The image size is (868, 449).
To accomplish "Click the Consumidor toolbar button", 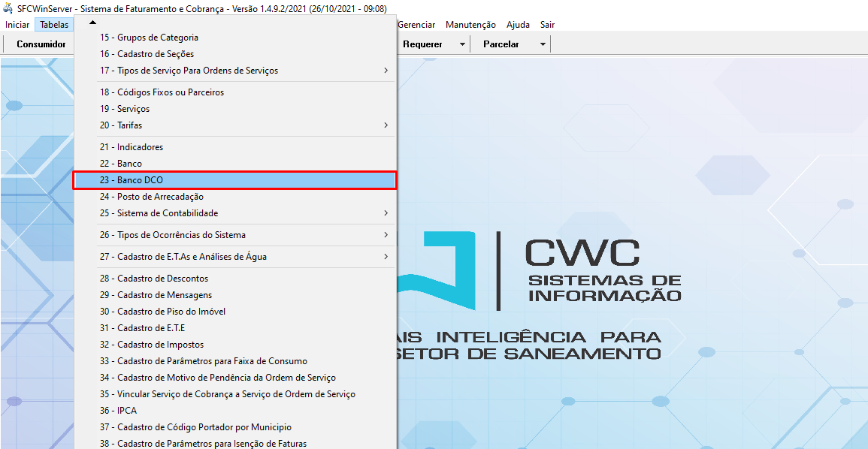I will point(41,44).
